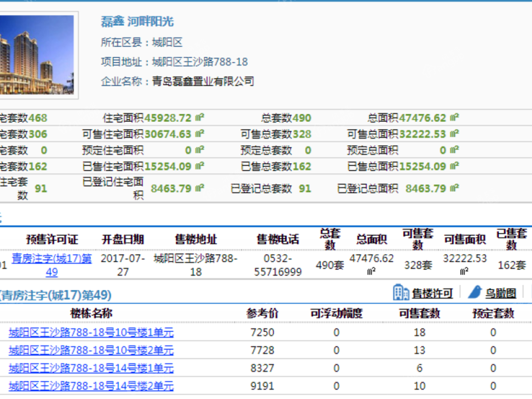Image resolution: width=532 pixels, height=399 pixels.
Task: Click the 已售总套数 value 162
Action: tap(302, 167)
